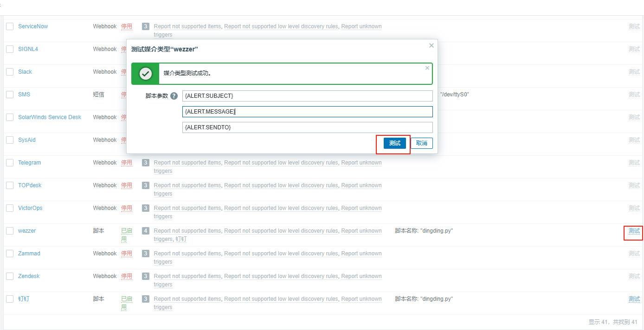Open the wezzer media type
Screen dimensions: 644x330
(x=27, y=231)
